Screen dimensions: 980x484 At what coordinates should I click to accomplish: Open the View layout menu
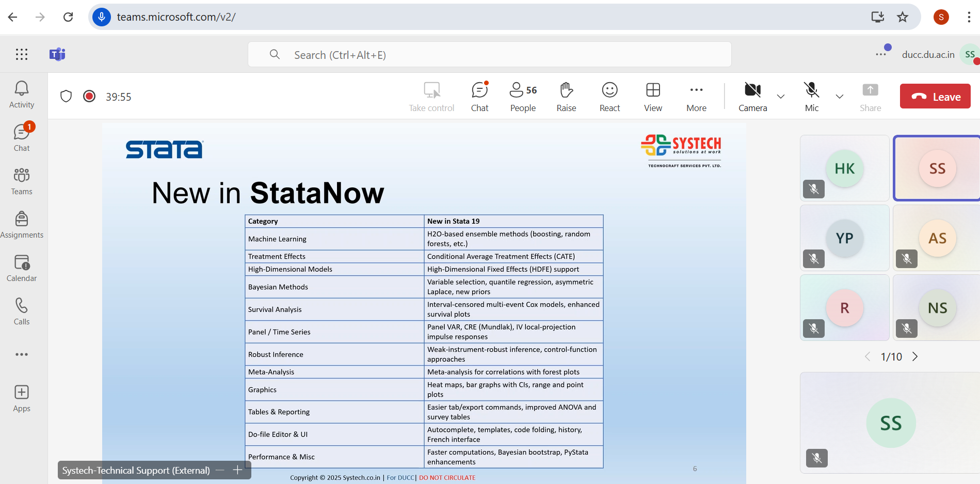click(653, 97)
